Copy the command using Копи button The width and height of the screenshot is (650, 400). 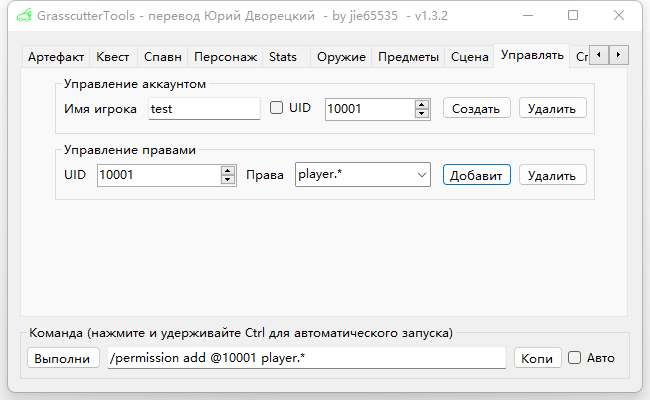pos(537,358)
